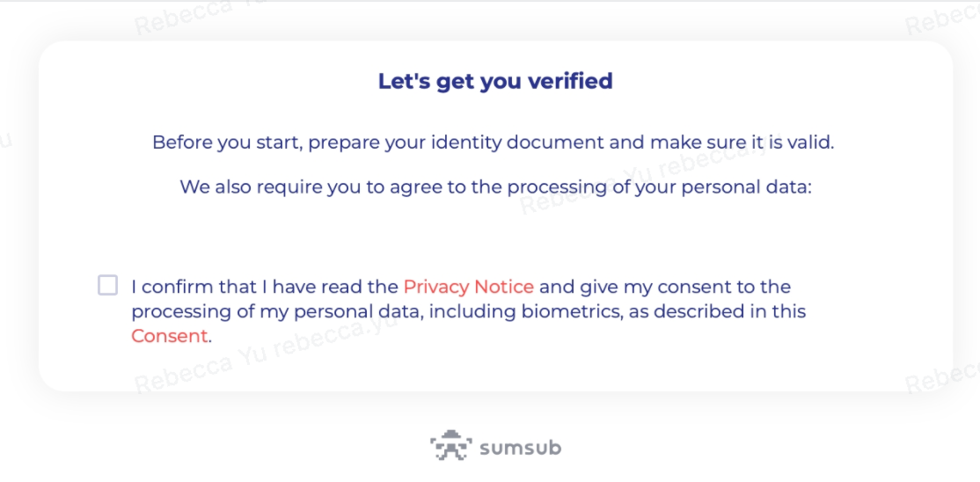Viewport: 980px width, 482px height.
Task: Tick the data processing consent checkbox
Action: pyautogui.click(x=107, y=285)
